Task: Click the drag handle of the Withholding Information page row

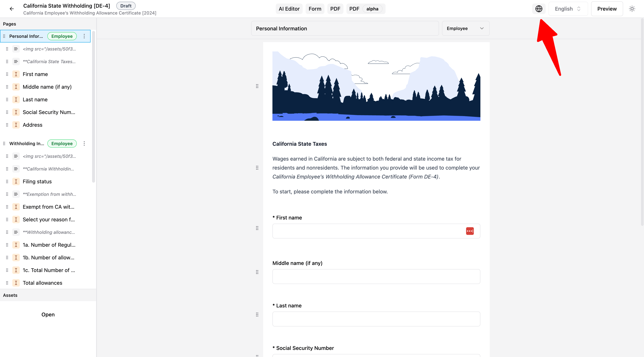Action: click(4, 143)
